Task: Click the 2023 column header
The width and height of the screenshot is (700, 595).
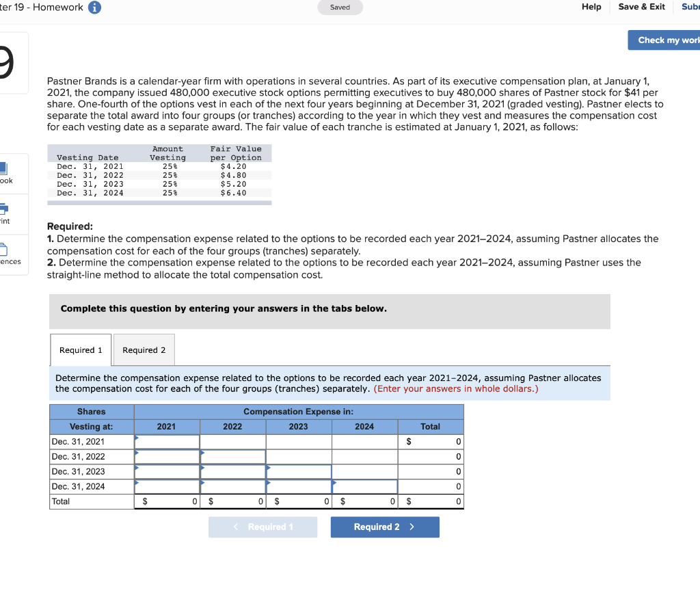Action: 299,427
